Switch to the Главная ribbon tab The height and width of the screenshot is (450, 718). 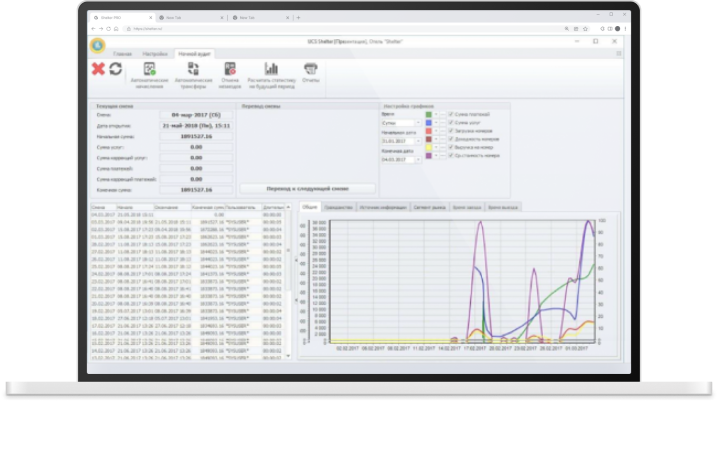coord(122,54)
